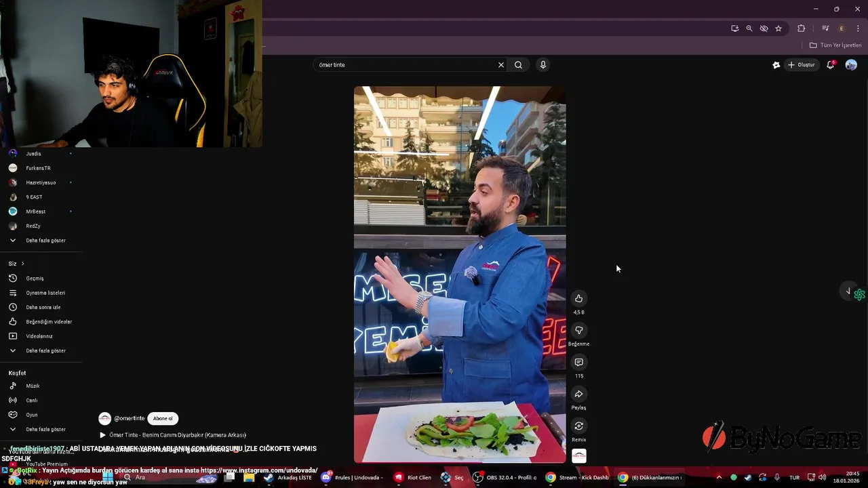The image size is (868, 488).
Task: Open the browser profile E avatar
Action: coord(842,28)
